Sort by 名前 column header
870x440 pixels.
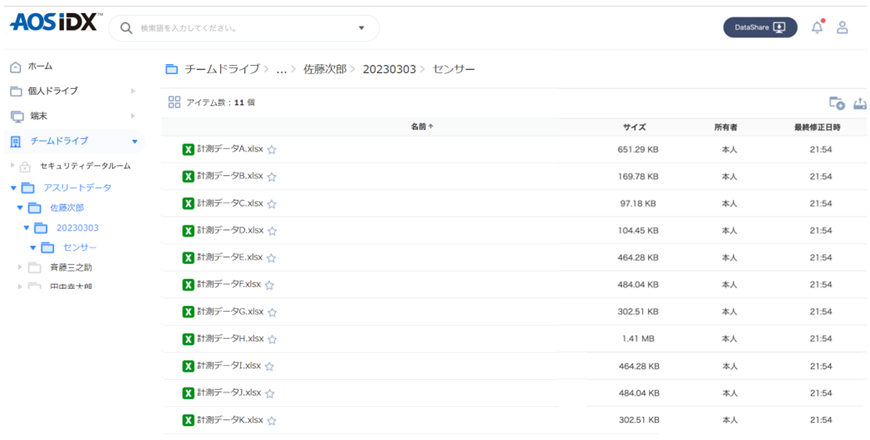[422, 127]
